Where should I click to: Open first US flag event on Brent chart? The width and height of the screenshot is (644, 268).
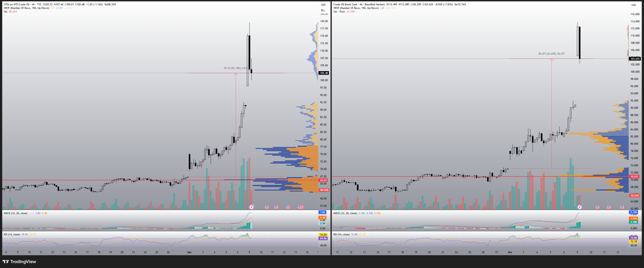coord(597,207)
